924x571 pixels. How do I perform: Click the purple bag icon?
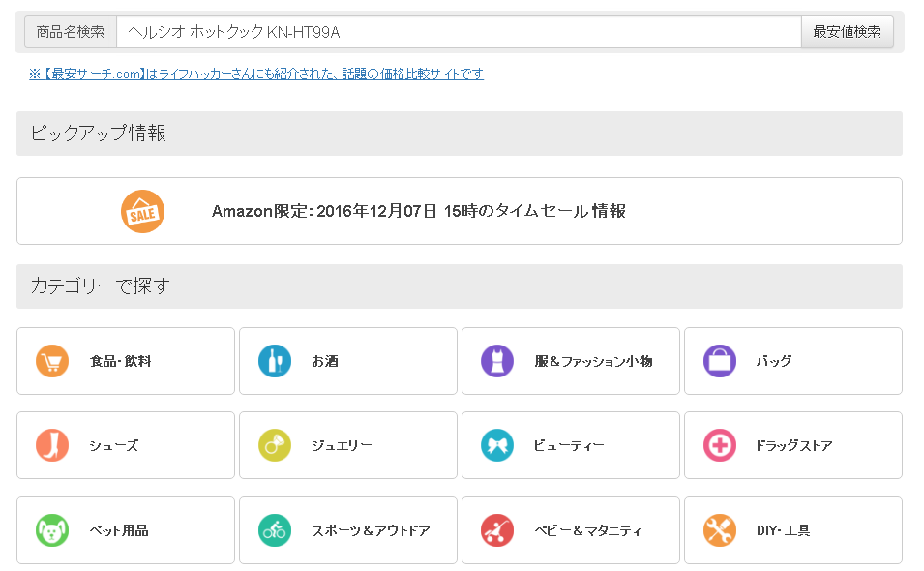coord(720,361)
